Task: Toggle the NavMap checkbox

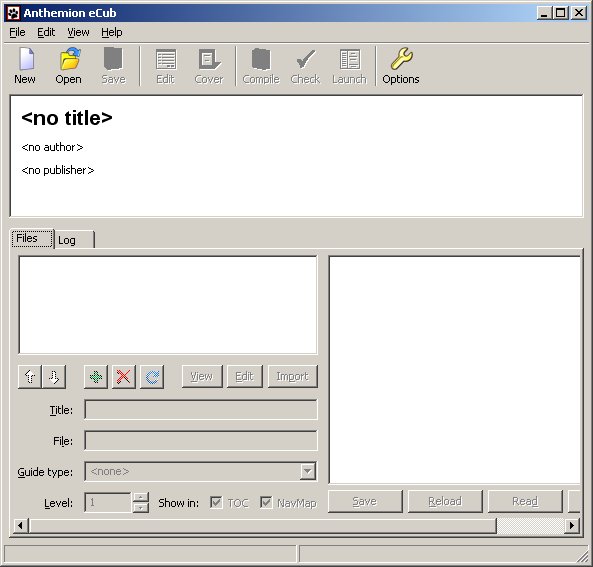Action: [x=266, y=502]
